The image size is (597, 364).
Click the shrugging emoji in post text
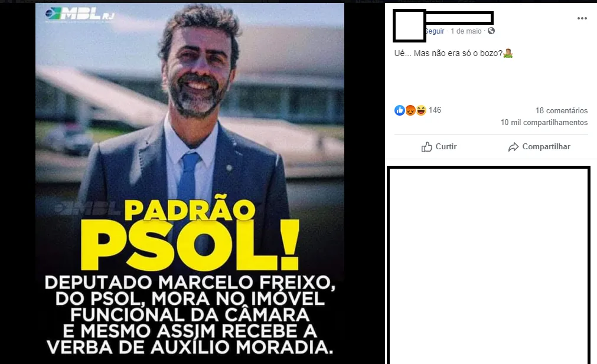(x=508, y=53)
